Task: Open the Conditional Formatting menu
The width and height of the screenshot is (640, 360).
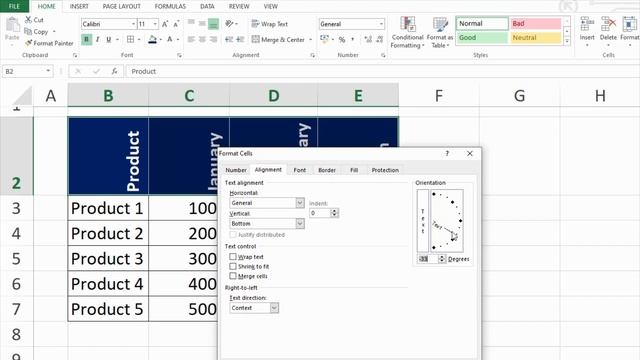Action: [407, 33]
